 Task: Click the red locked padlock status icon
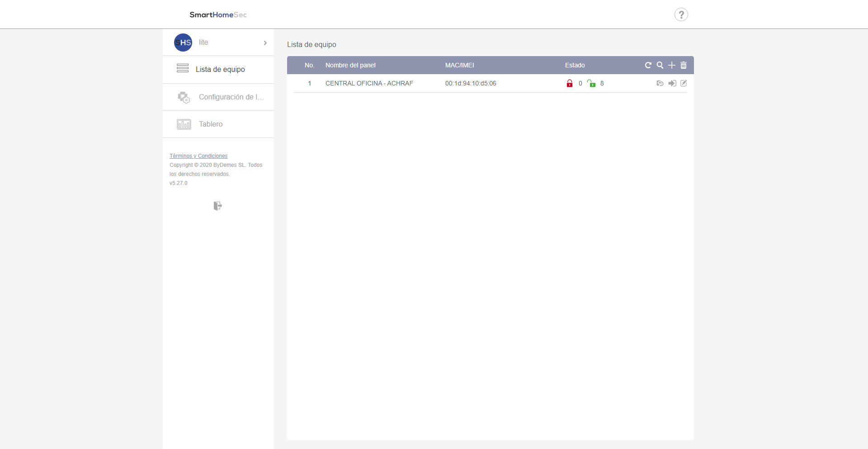click(x=570, y=83)
